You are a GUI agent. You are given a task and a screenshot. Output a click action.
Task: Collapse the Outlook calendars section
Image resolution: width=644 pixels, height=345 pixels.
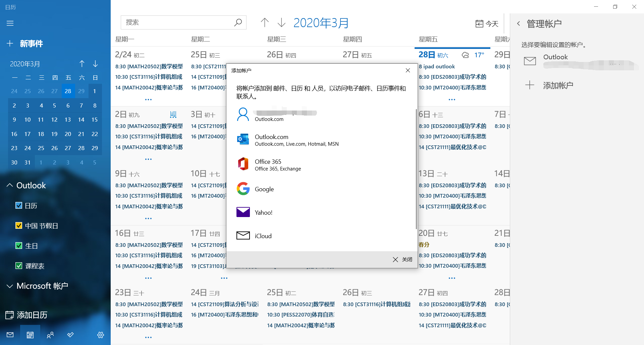pyautogui.click(x=10, y=185)
